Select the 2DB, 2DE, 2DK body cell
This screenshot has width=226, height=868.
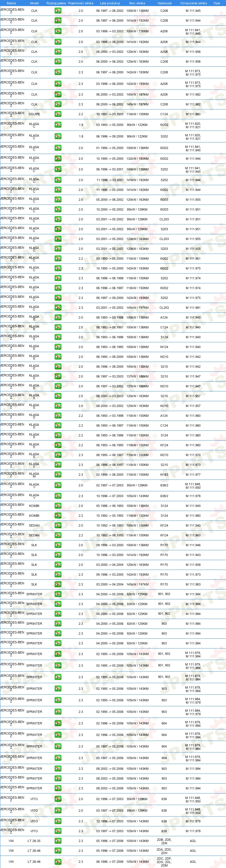click(x=164, y=841)
